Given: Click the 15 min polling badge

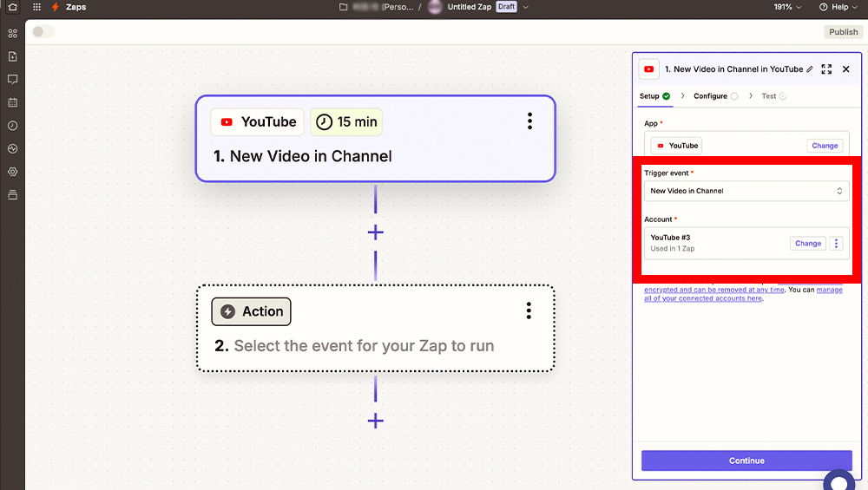Looking at the screenshot, I should [346, 121].
